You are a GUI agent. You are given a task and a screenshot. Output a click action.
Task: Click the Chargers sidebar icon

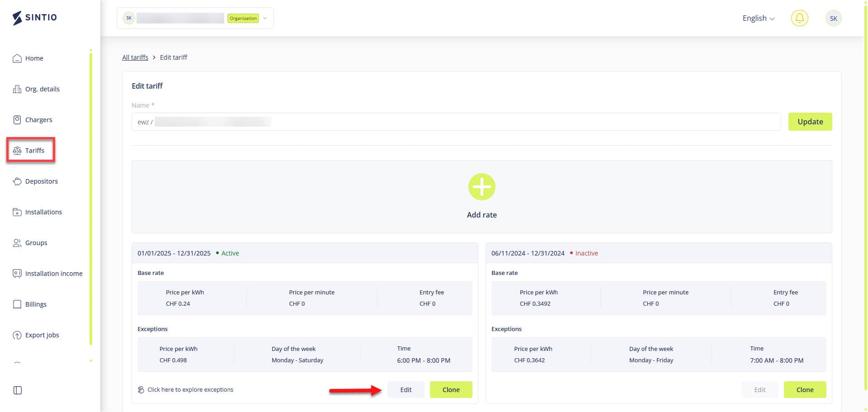coord(17,120)
